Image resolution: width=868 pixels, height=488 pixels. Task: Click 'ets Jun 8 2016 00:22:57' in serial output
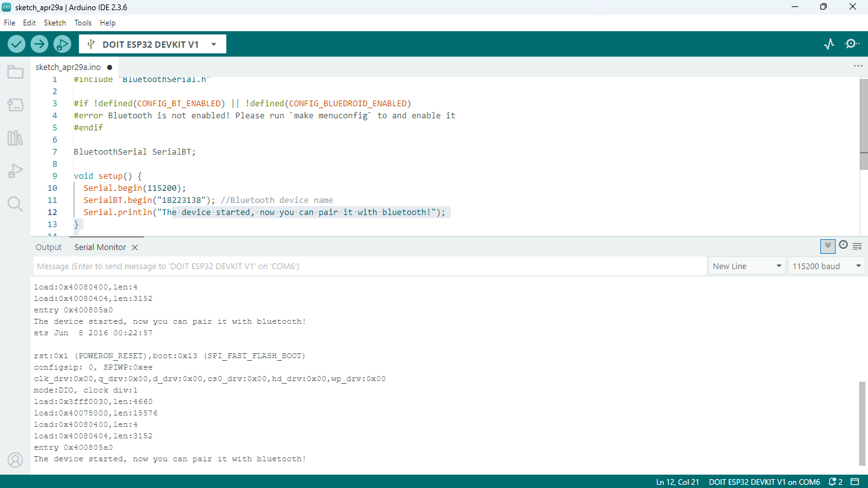93,333
